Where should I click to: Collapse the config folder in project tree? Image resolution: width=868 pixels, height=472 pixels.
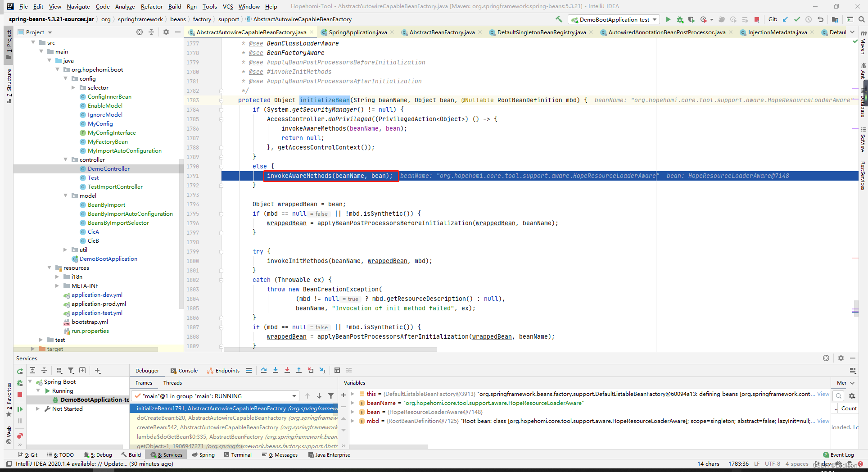pyautogui.click(x=66, y=78)
